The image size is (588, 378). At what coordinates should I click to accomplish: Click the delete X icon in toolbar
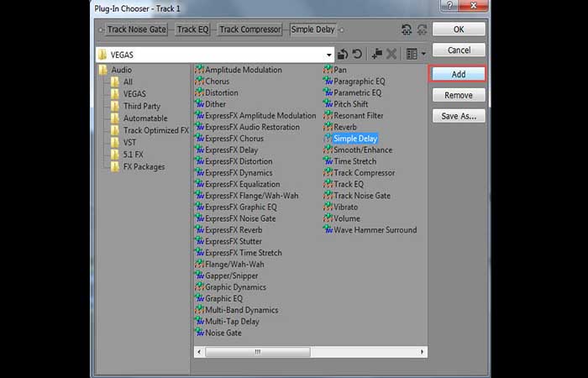(391, 55)
